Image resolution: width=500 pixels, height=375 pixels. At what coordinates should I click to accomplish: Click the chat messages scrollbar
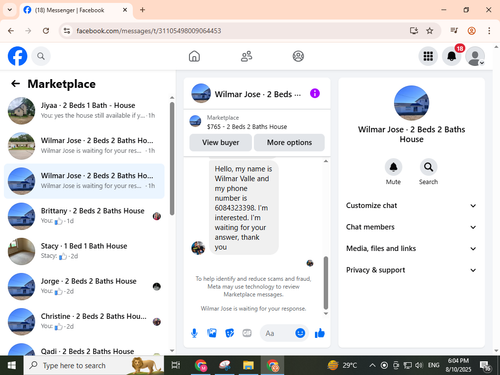click(326, 283)
